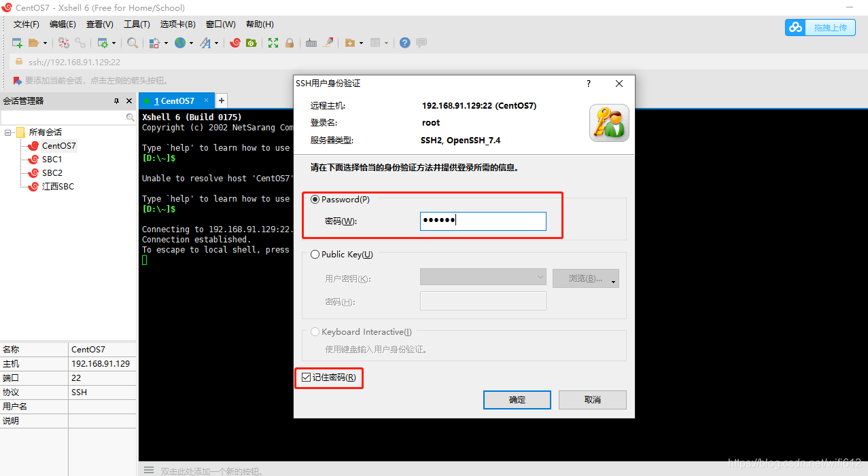Launch Xftp green toolbar icon
The image size is (868, 476).
point(251,43)
